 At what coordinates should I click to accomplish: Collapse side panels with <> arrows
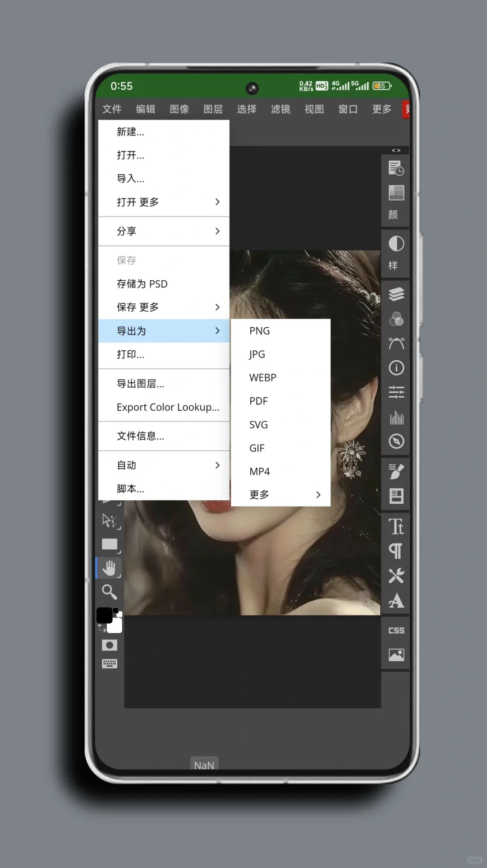396,150
